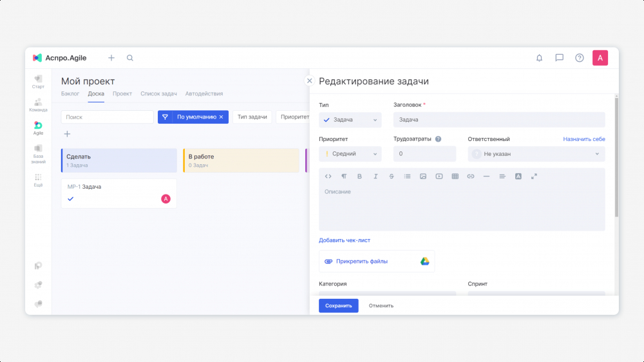Insert a table in the description
Image resolution: width=644 pixels, height=362 pixels.
coord(455,176)
